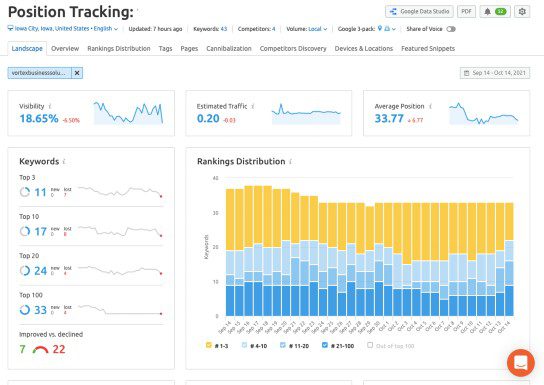The image size is (544, 385).
Task: Click Top 3 keyword count 11
Action: pyautogui.click(x=40, y=192)
